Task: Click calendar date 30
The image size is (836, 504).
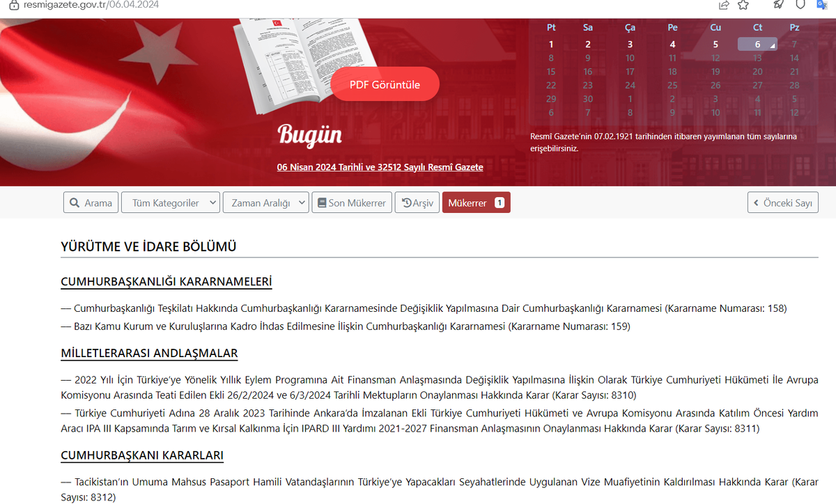Action: click(588, 99)
